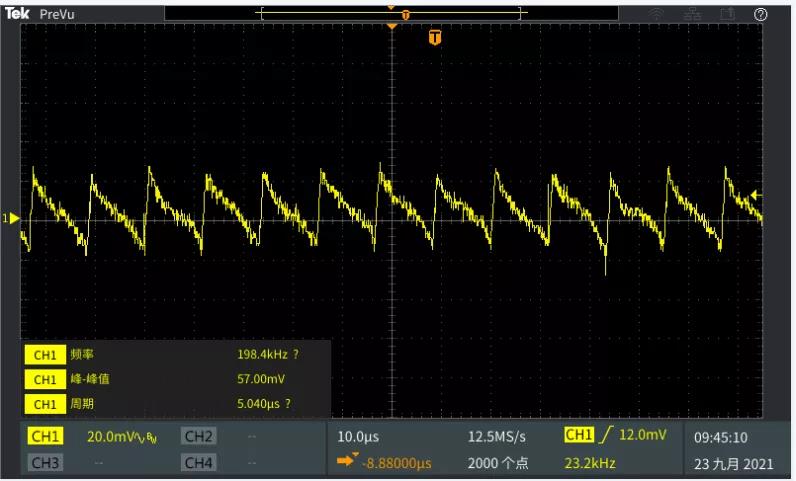Click the 5.040µs period value
Image resolution: width=796 pixels, height=481 pixels.
pos(258,404)
